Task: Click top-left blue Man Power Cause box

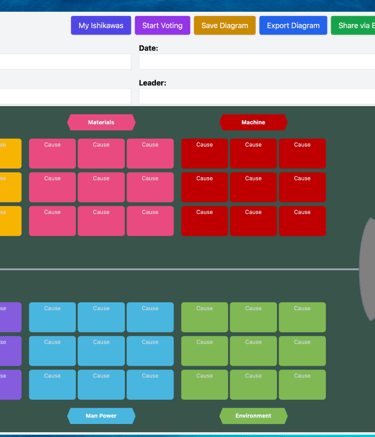Action: point(52,317)
